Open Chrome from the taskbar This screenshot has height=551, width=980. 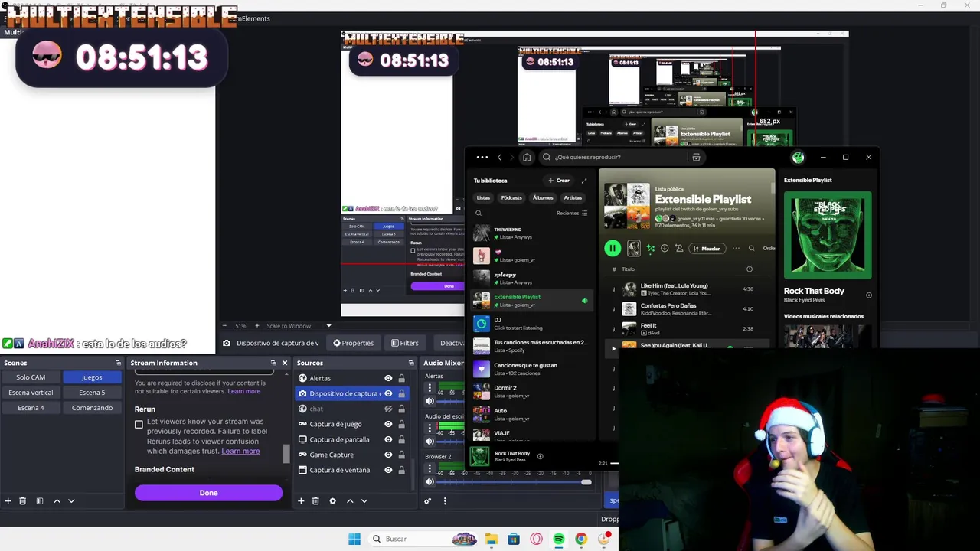click(581, 539)
